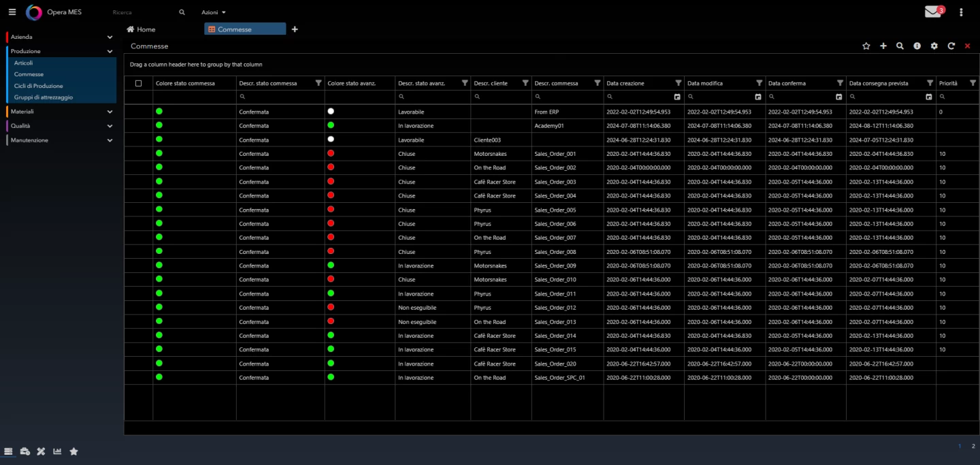The width and height of the screenshot is (980, 465).
Task: Select the Commesse tab
Action: 245,29
